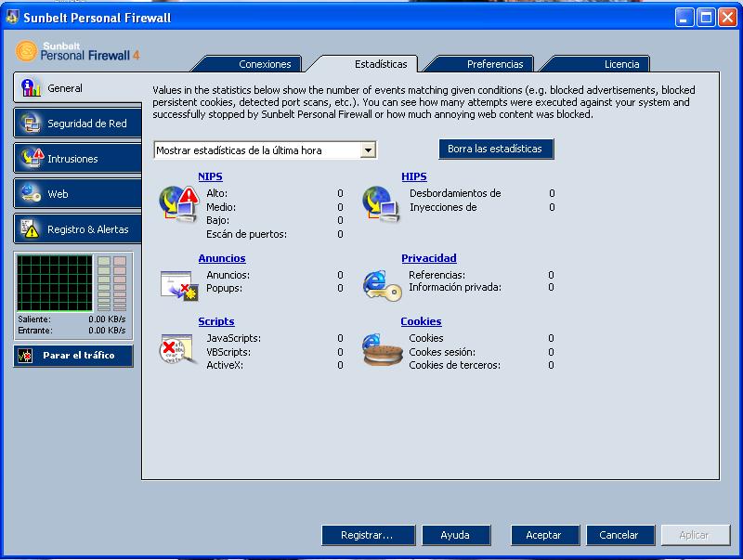
Task: Click the Web globe and key icon
Action: pyautogui.click(x=31, y=193)
